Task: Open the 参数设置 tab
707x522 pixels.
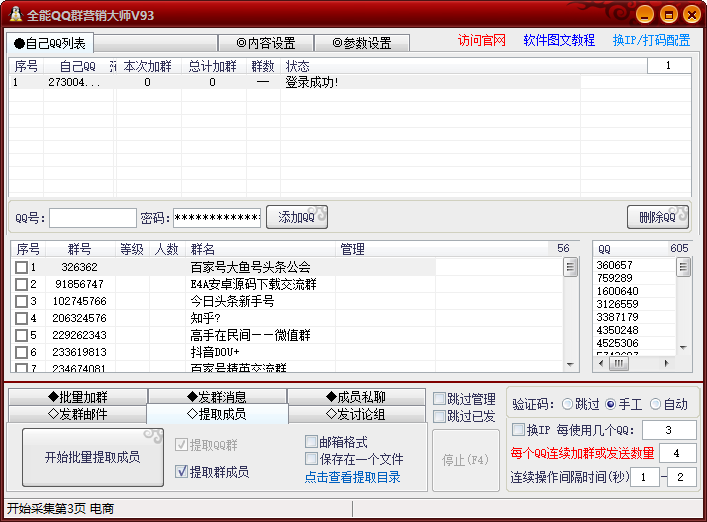Action: click(x=362, y=43)
